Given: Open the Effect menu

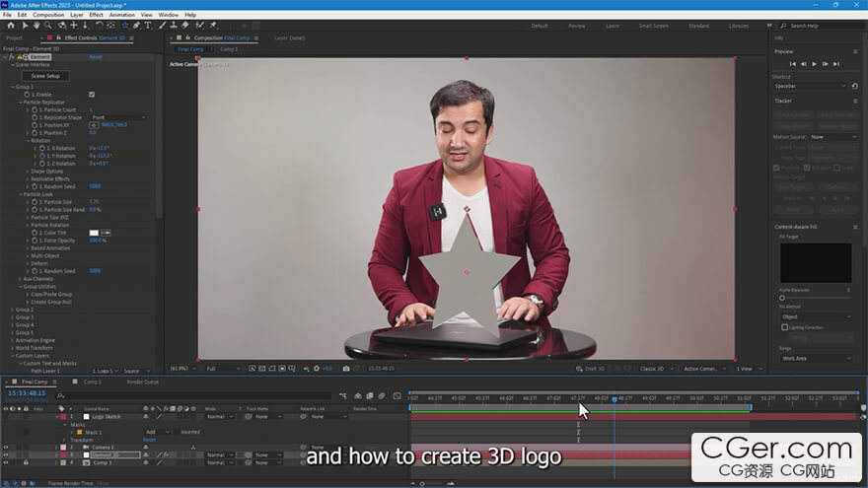Looking at the screenshot, I should [x=96, y=15].
